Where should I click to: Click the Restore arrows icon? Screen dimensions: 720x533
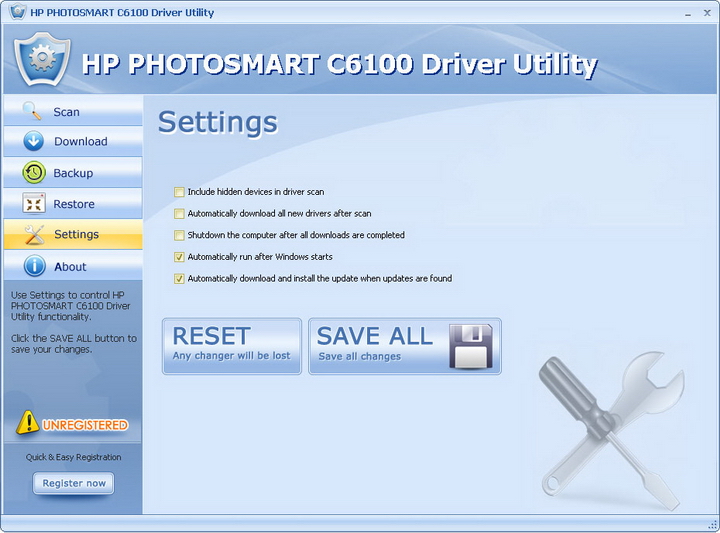click(34, 203)
